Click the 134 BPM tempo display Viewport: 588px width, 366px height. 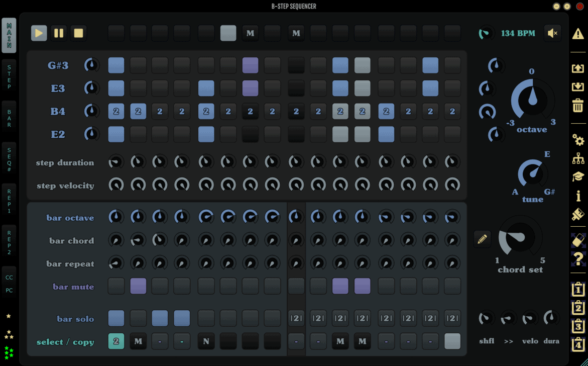[x=518, y=34]
